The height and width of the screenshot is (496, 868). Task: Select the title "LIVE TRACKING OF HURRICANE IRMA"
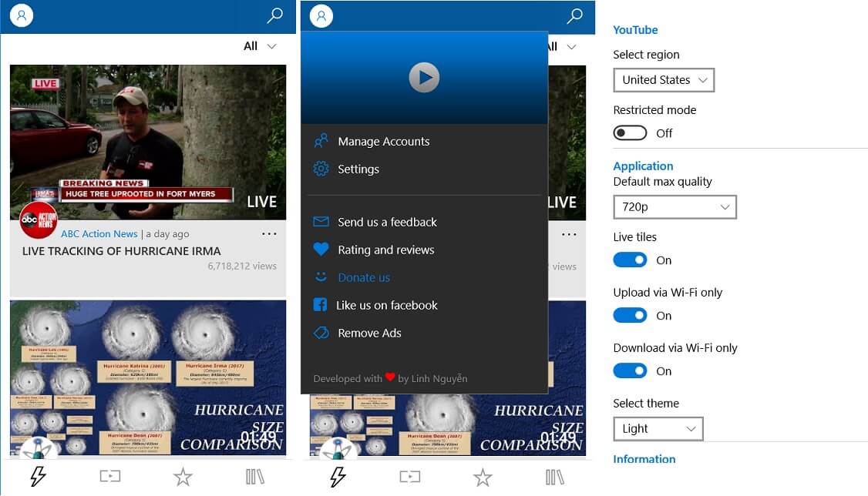[121, 251]
